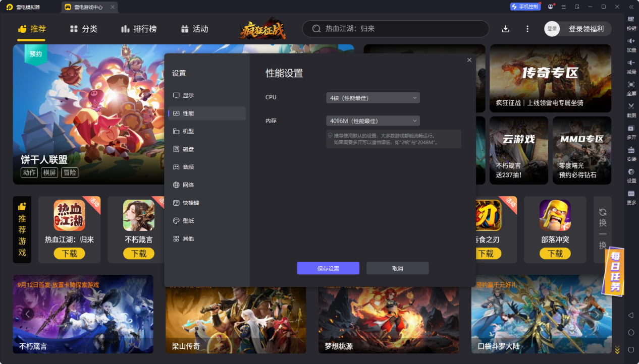Click the 雷电模拟器 app logo
The height and width of the screenshot is (364, 639).
tap(9, 7)
